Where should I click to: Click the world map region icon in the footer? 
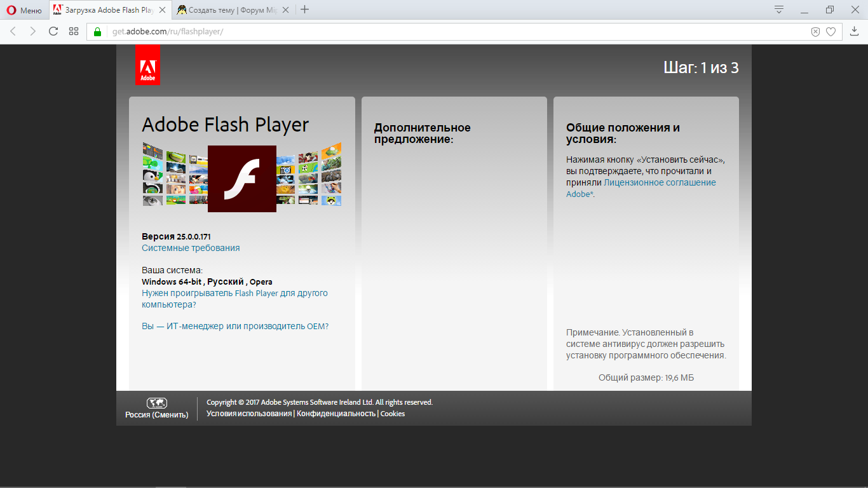(157, 403)
